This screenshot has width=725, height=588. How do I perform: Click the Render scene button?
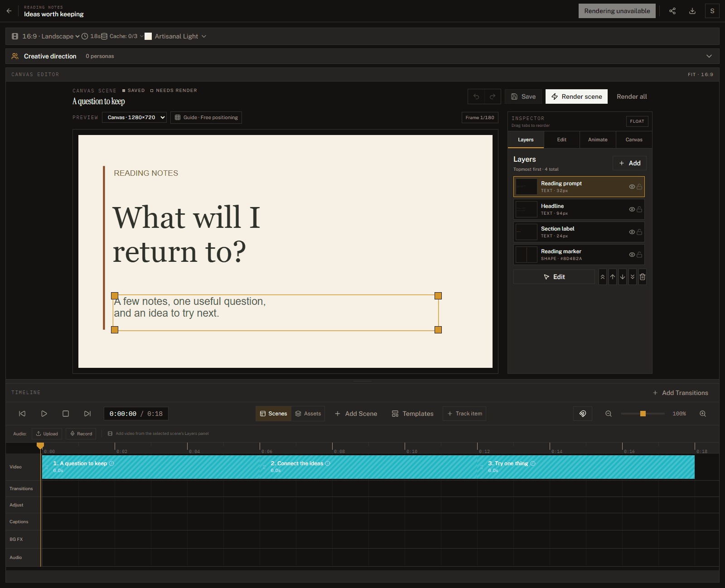click(x=576, y=96)
